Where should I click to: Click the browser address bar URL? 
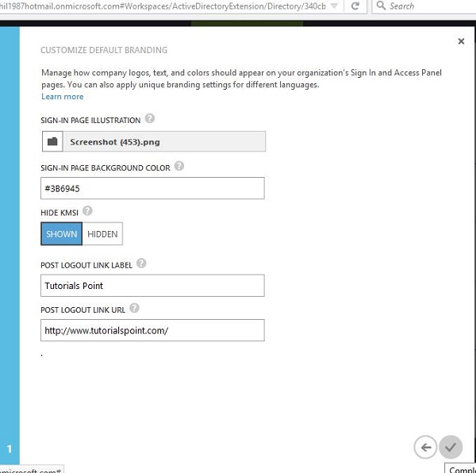[163, 6]
